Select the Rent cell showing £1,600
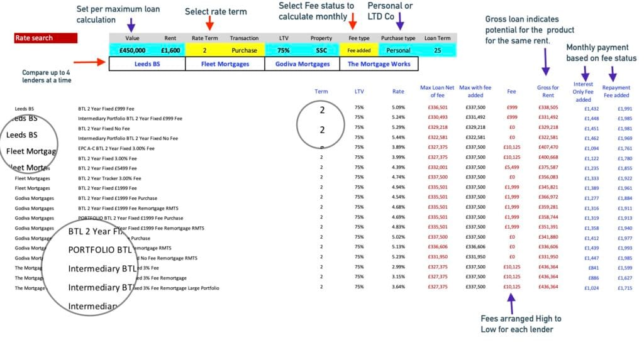Viewport: 644px width, 350px height. (x=170, y=50)
